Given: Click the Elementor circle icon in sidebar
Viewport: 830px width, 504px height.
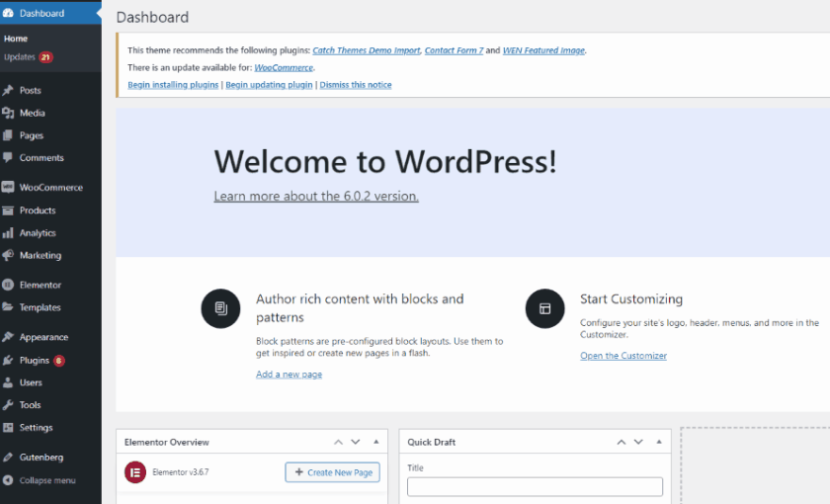Looking at the screenshot, I should coord(8,285).
